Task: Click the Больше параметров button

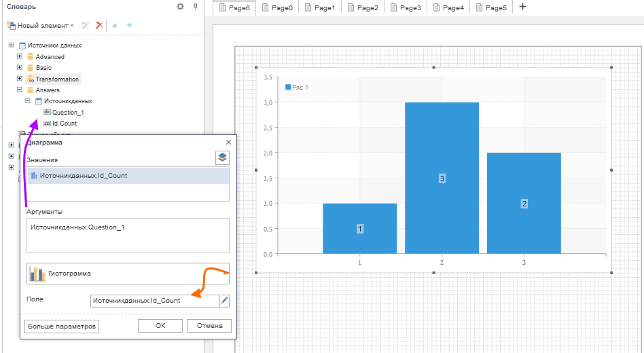Action: coord(62,326)
